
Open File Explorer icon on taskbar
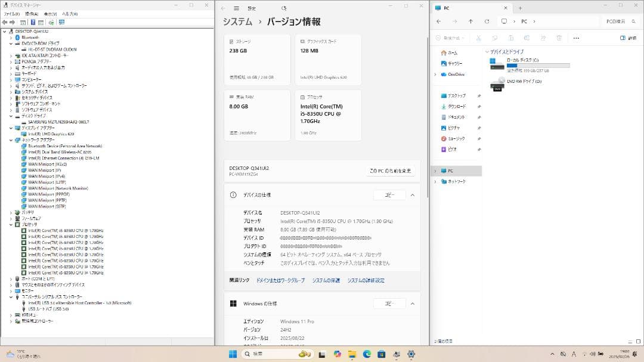pos(352,354)
